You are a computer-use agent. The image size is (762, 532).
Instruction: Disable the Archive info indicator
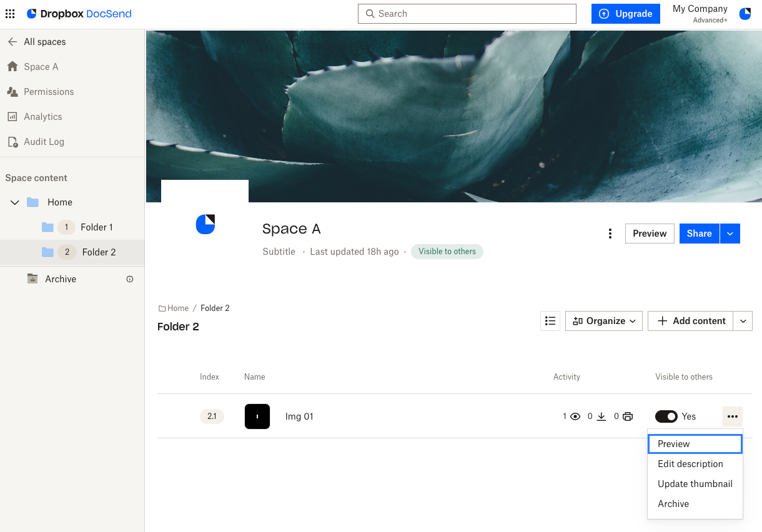(x=130, y=279)
